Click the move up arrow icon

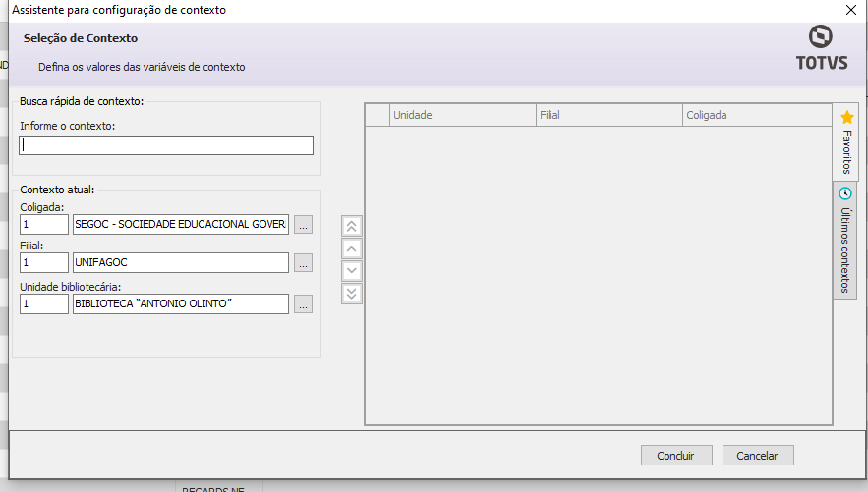[352, 248]
